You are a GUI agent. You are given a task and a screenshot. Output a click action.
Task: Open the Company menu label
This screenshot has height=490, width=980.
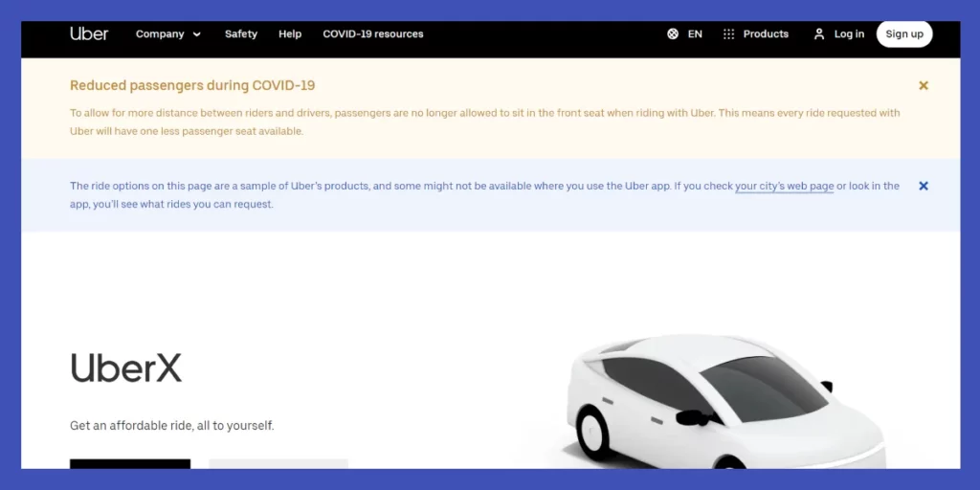(160, 33)
